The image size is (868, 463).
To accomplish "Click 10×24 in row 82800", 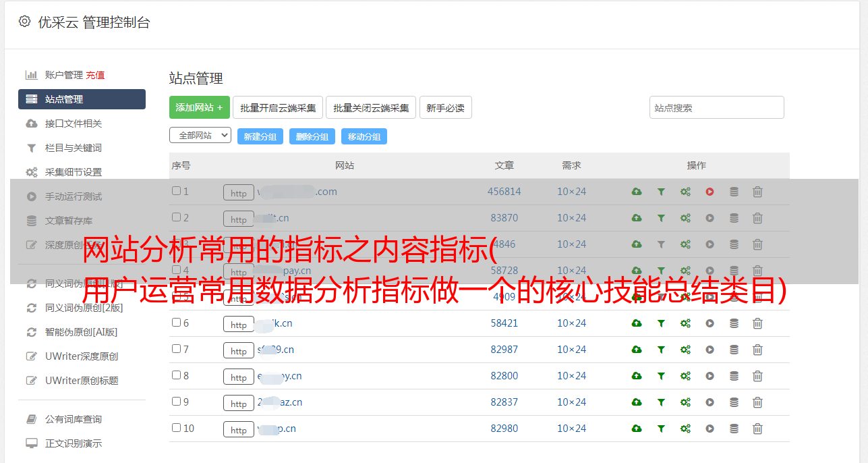I will tap(571, 376).
